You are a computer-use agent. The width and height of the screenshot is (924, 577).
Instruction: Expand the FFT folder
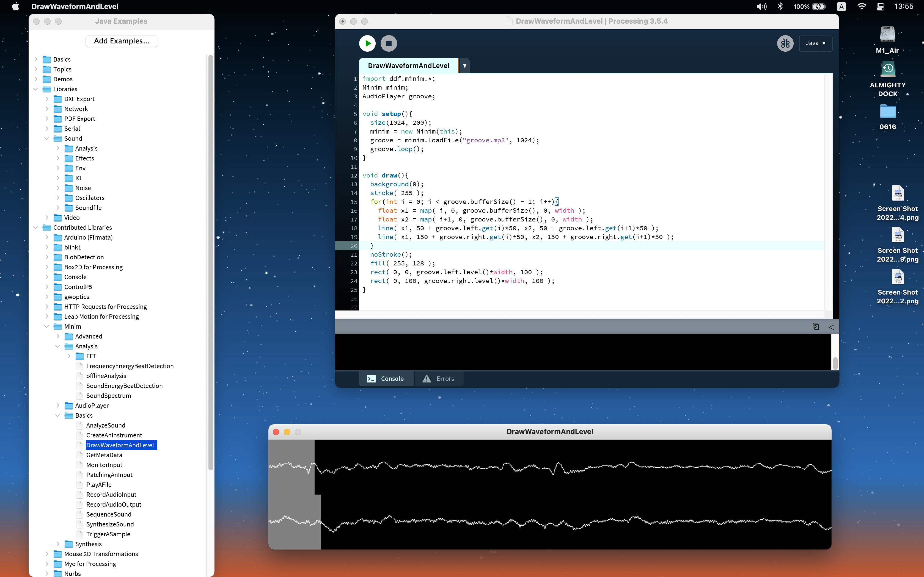coord(69,356)
